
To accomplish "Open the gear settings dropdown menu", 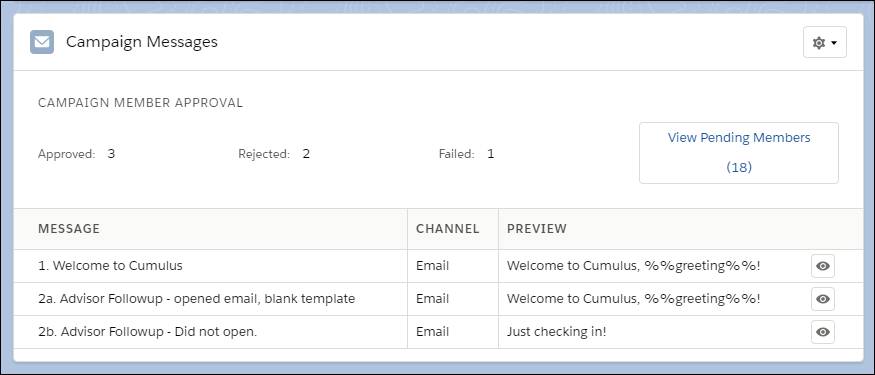I will (x=825, y=42).
